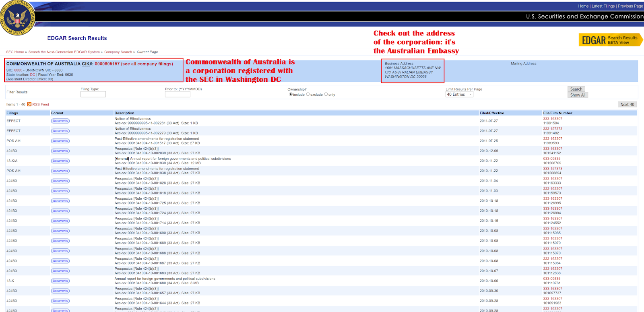Click the SEC seal logo
Image resolution: width=644 pixels, height=312 pixels.
(x=17, y=17)
